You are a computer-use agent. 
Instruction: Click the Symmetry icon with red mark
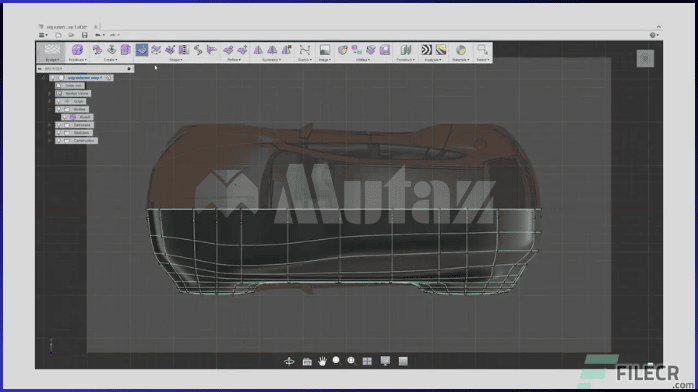click(x=286, y=50)
